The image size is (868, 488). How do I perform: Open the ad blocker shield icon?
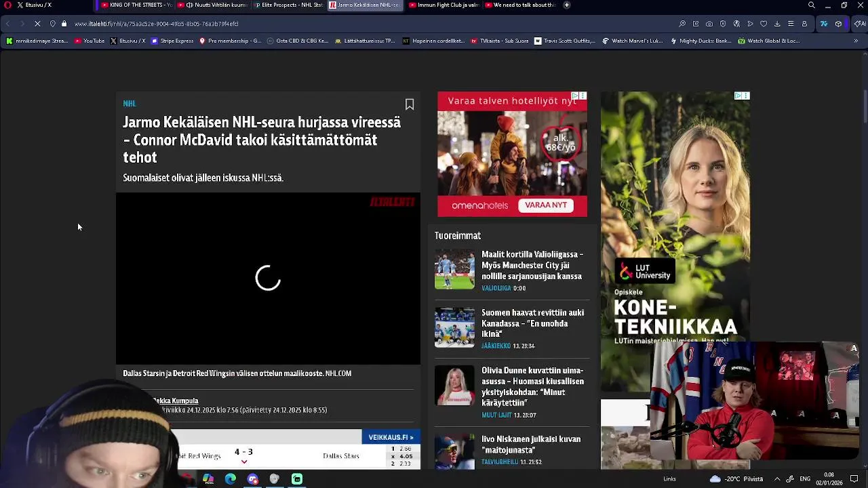pos(723,24)
